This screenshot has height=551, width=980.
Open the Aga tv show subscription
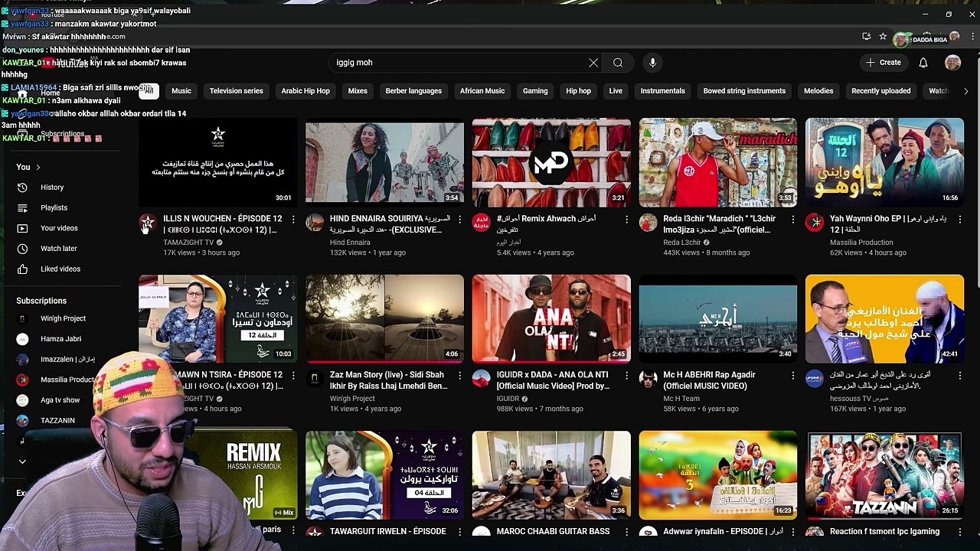(x=60, y=400)
